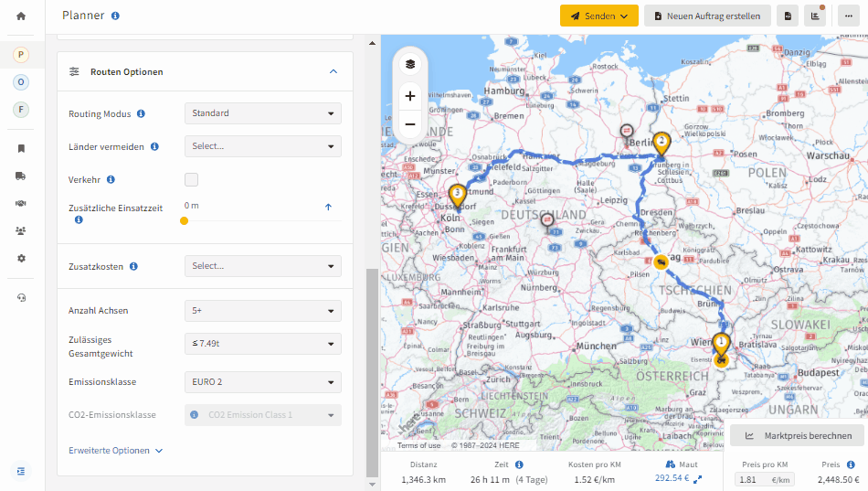The image size is (868, 491).
Task: Show info for Routing Modus
Action: [x=141, y=113]
